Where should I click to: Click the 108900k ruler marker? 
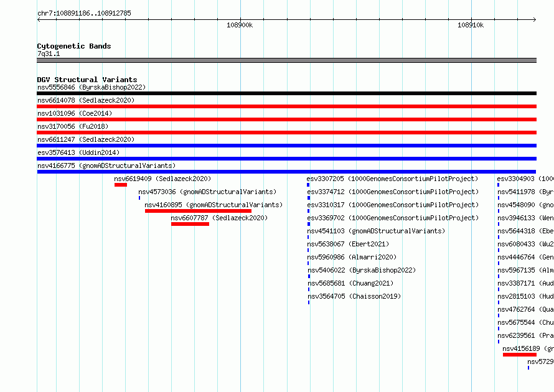(x=240, y=25)
